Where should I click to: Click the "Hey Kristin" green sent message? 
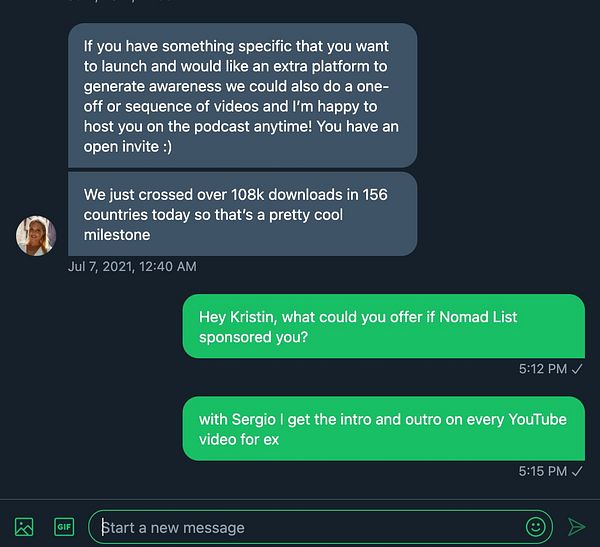pos(383,326)
